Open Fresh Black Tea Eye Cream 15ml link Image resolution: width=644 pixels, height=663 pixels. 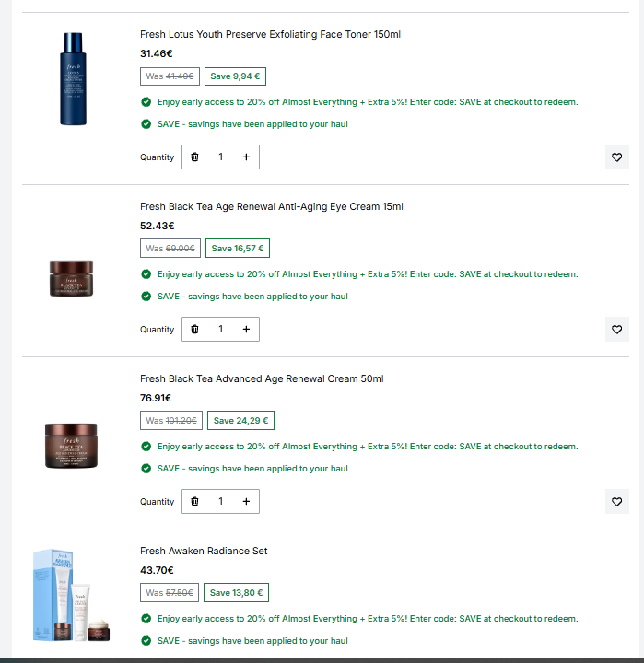271,206
